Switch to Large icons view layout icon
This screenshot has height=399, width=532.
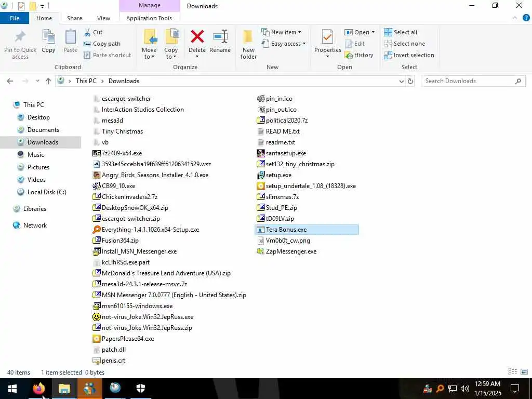pyautogui.click(x=524, y=372)
